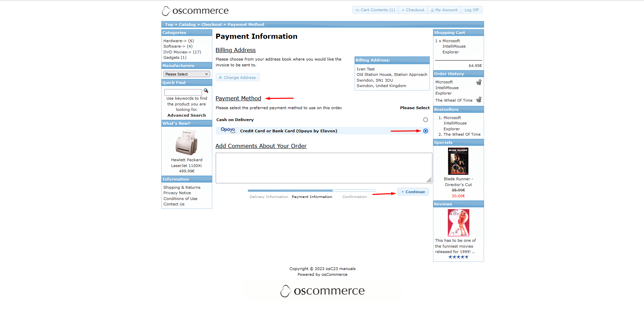Click The Wheel Of Time in Order History
644x318 pixels.
[x=454, y=100]
